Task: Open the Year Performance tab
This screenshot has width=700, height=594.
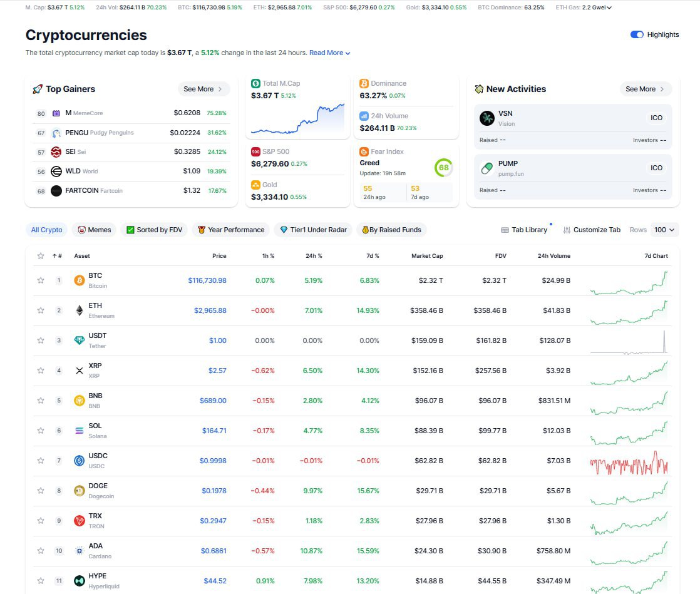Action: click(231, 230)
